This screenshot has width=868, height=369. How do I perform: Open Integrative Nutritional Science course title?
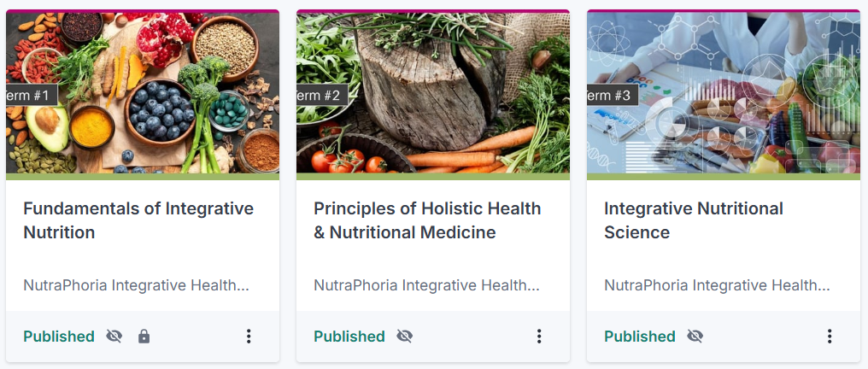[x=694, y=220]
